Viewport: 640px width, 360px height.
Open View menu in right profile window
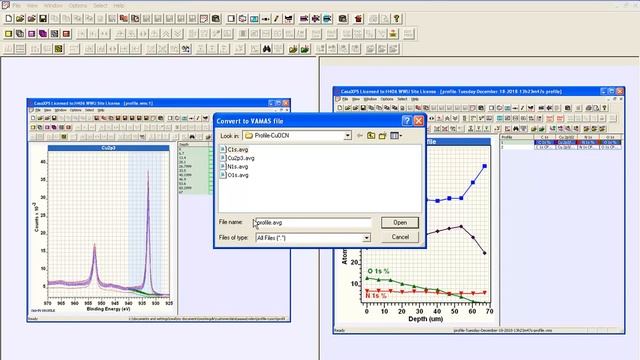(356, 99)
